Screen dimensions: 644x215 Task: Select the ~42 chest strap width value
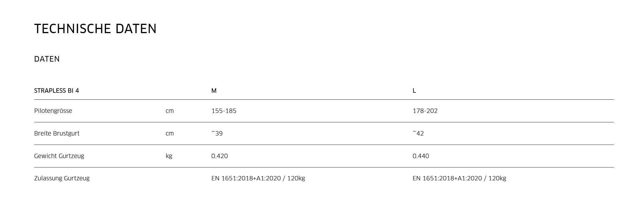click(418, 133)
